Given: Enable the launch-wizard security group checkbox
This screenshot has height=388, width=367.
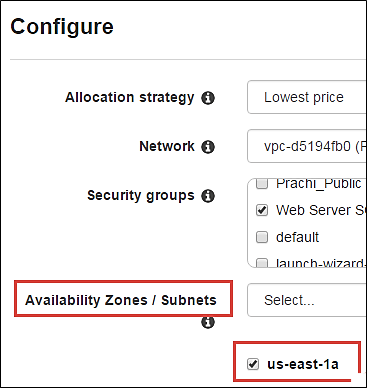Looking at the screenshot, I should click(262, 263).
